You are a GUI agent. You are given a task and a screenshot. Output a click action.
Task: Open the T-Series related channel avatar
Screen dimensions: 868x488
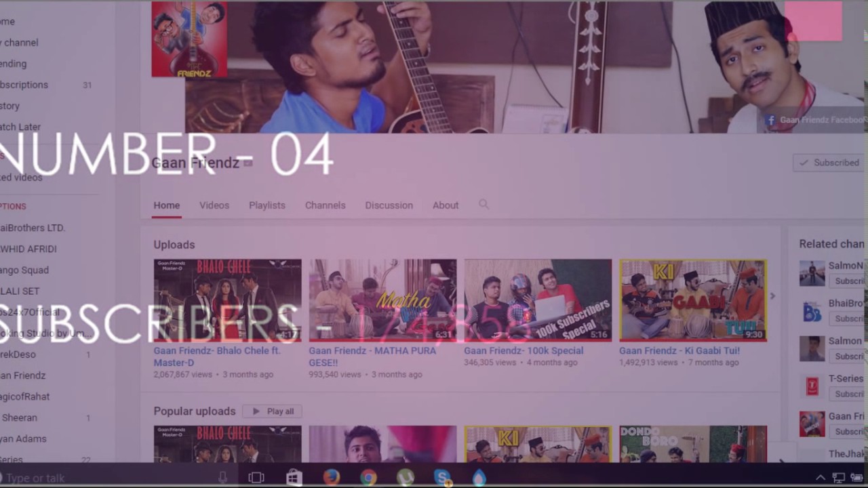coord(812,386)
